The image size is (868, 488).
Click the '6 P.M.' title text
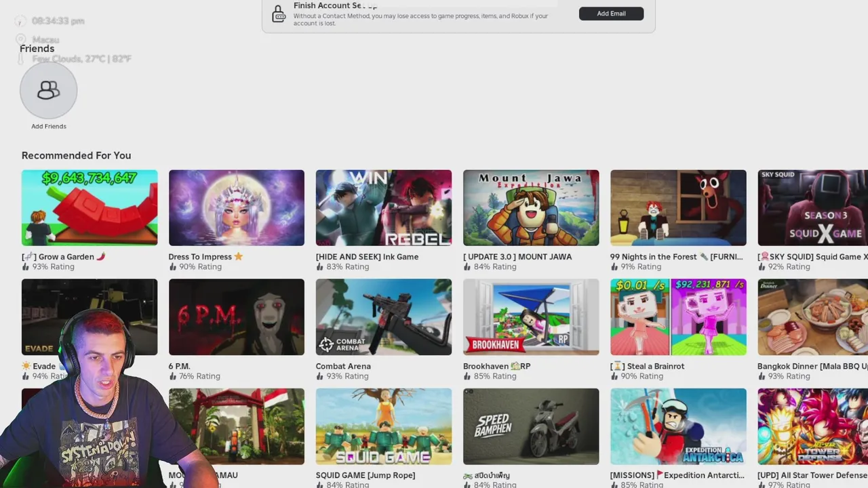point(179,366)
